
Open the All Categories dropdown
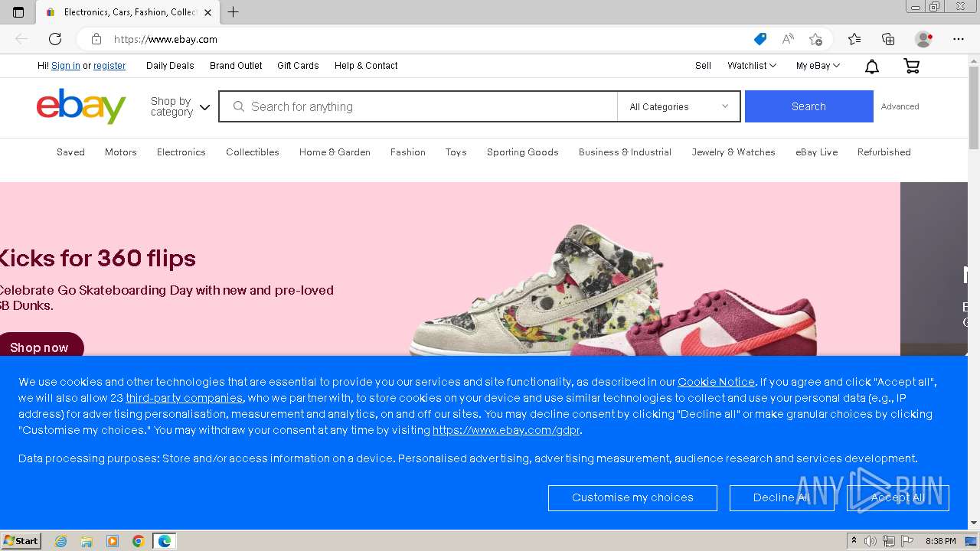pos(678,106)
